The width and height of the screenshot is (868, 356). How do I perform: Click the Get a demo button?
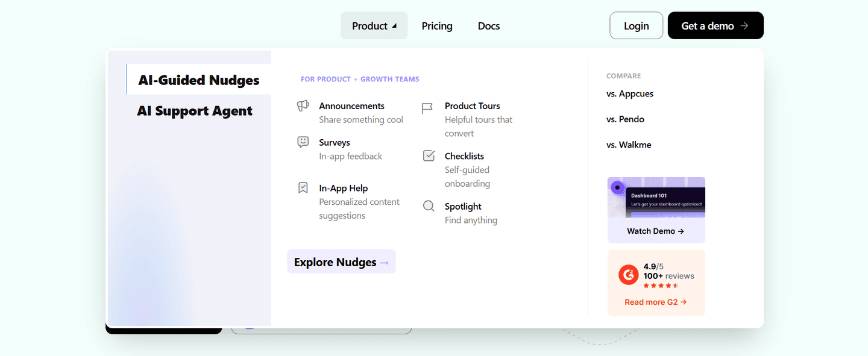[x=715, y=26]
